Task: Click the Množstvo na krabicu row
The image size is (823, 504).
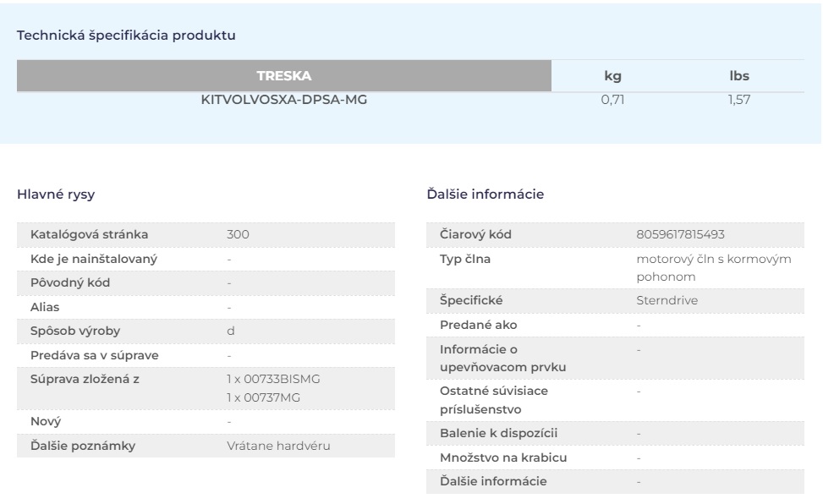Action: coord(615,457)
